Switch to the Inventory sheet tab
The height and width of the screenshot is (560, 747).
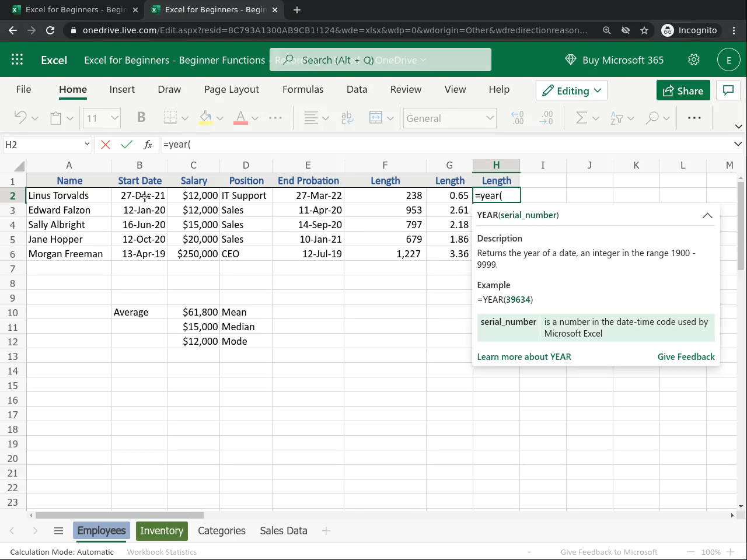162,531
